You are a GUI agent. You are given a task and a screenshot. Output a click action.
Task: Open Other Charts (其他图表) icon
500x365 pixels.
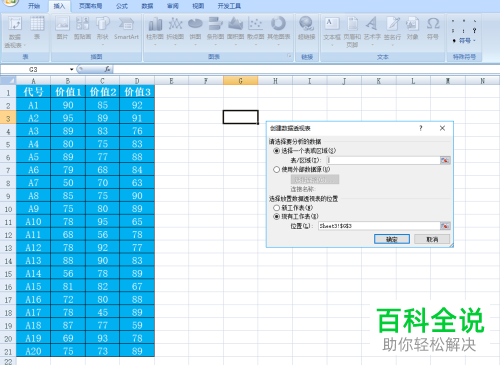point(278,30)
